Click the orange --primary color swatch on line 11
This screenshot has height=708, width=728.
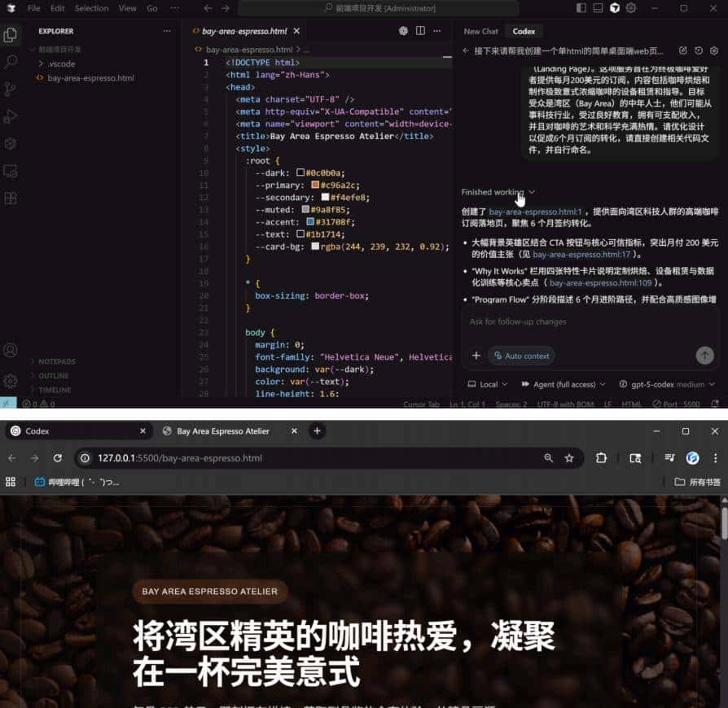[x=317, y=185]
